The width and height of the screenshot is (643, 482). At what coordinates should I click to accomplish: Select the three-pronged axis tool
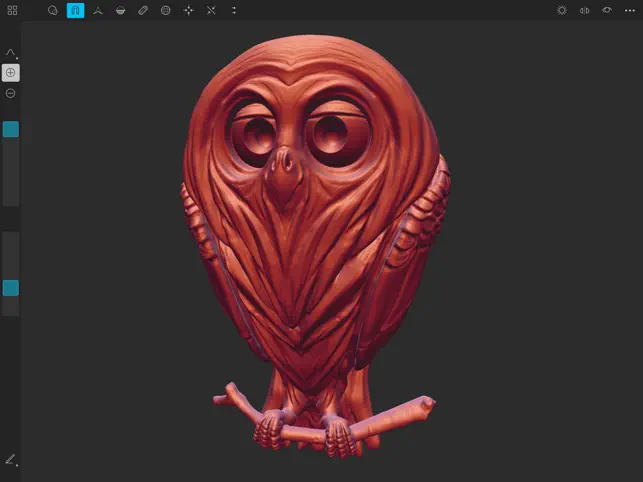98,11
